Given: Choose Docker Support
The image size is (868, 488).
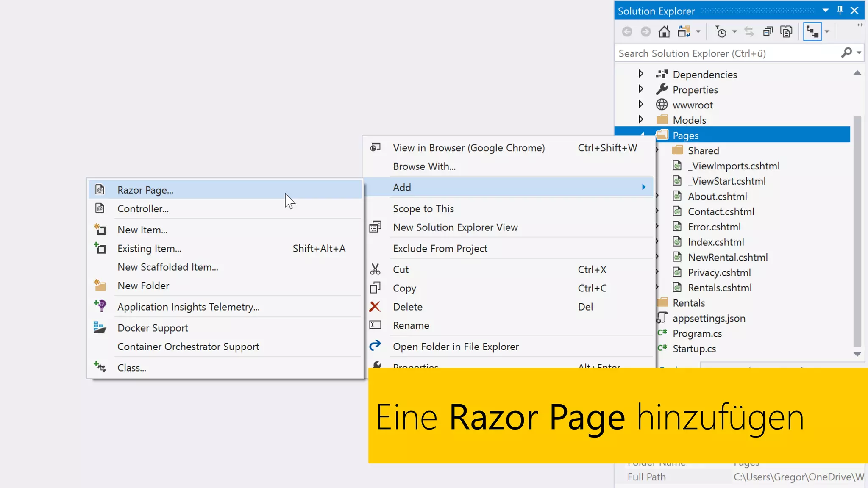Looking at the screenshot, I should pyautogui.click(x=225, y=328).
